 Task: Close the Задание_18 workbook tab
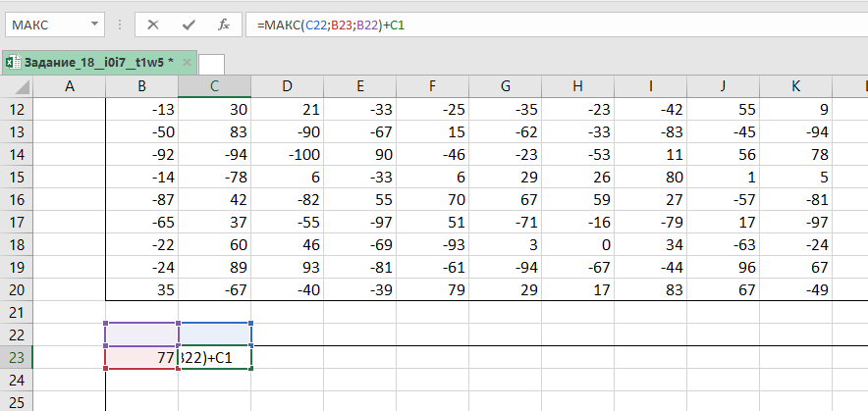pos(186,62)
